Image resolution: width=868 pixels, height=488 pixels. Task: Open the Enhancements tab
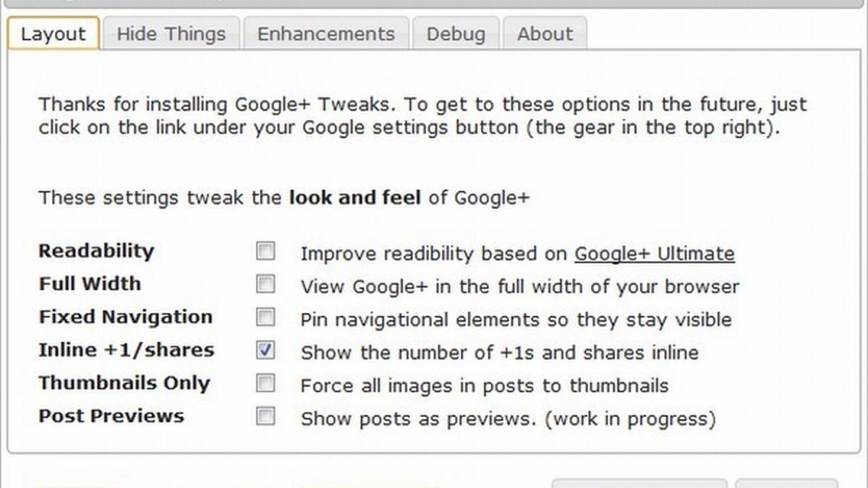(x=326, y=34)
